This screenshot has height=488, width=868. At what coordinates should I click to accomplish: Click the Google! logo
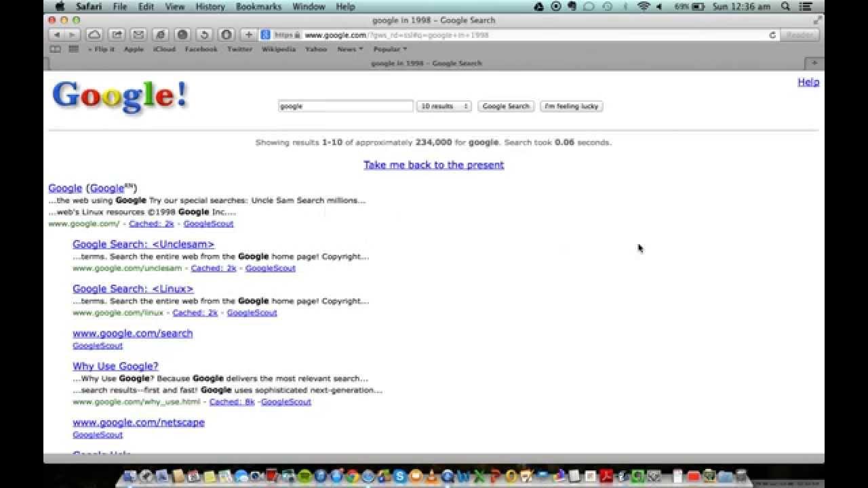119,96
